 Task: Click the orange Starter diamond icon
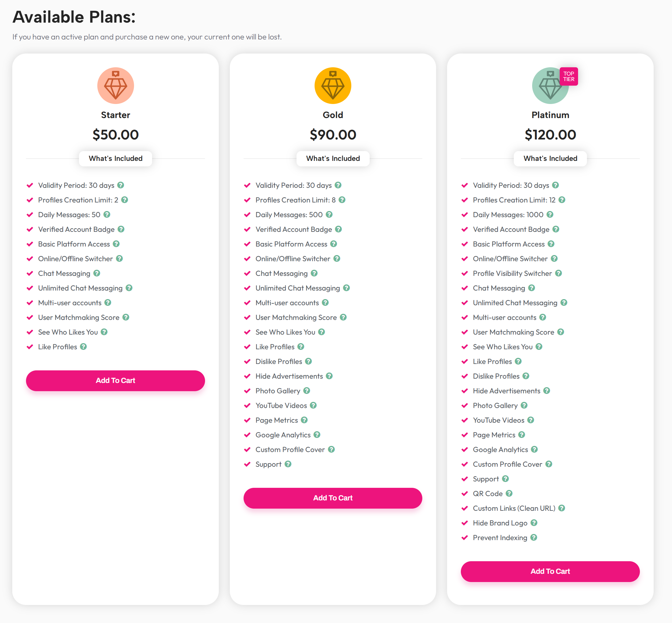pos(115,86)
